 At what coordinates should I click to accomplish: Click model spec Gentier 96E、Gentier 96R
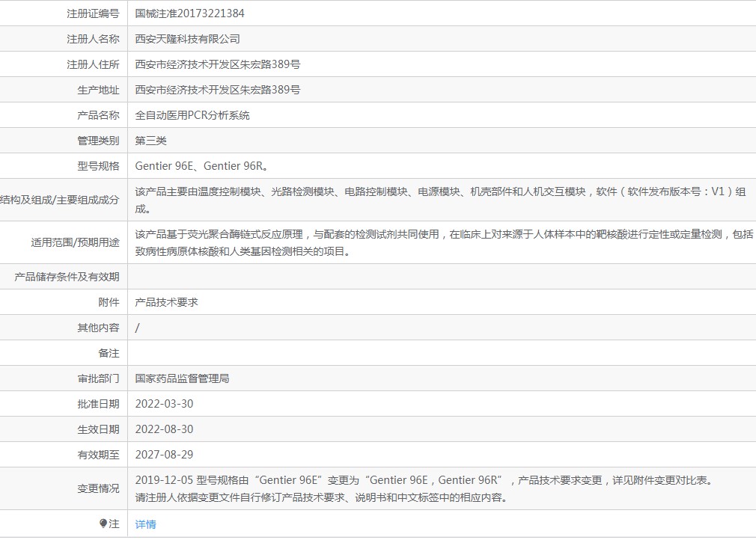coord(201,166)
